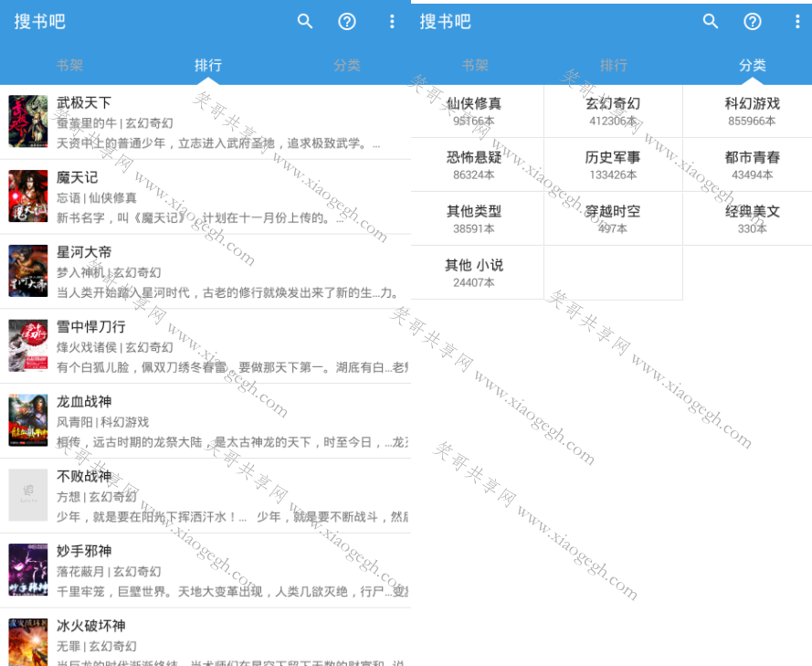This screenshot has height=666, width=812.
Task: Select author line 忘语 | 仙侠修真
Action: pyautogui.click(x=96, y=198)
